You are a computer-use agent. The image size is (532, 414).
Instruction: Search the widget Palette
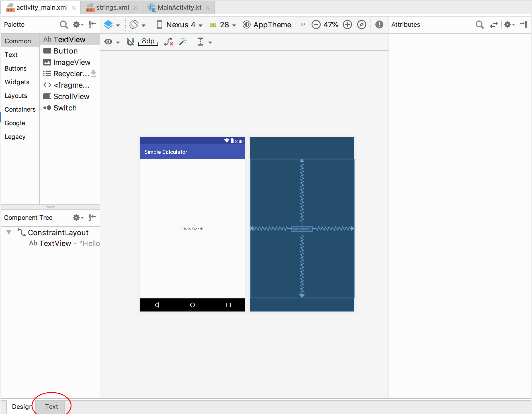point(64,24)
